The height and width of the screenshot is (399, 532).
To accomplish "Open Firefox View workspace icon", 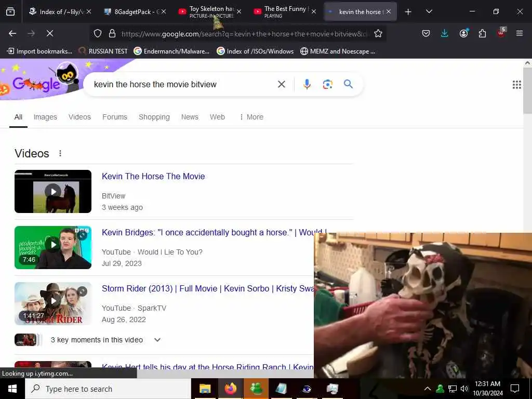I will (10, 11).
